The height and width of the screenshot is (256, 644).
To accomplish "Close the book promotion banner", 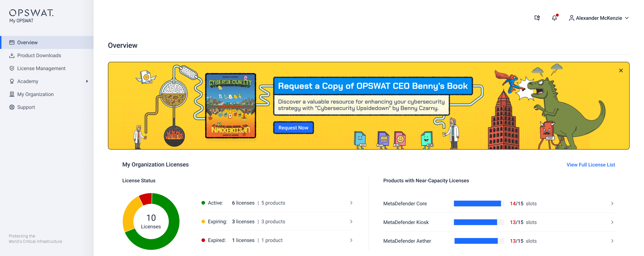I will pyautogui.click(x=621, y=70).
